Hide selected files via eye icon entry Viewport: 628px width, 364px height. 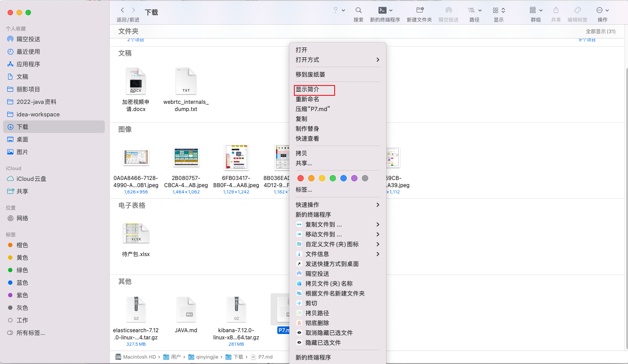(323, 343)
